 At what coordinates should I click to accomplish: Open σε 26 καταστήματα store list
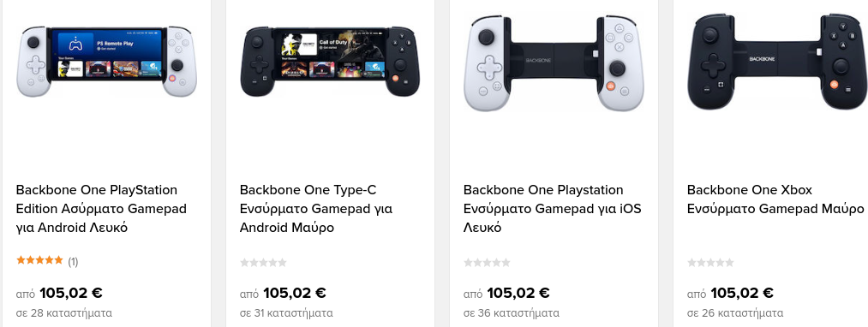click(735, 313)
